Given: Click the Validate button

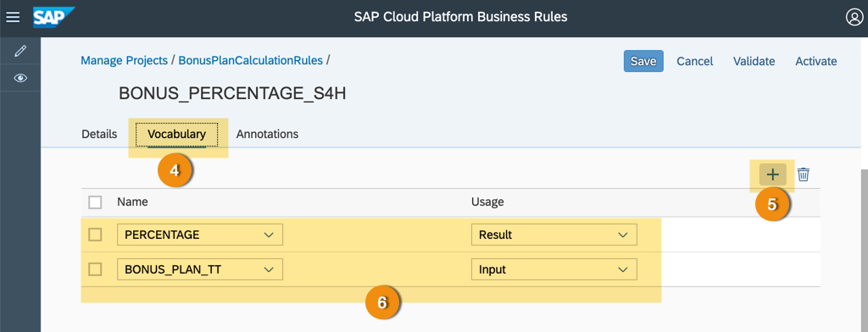Looking at the screenshot, I should pos(754,62).
